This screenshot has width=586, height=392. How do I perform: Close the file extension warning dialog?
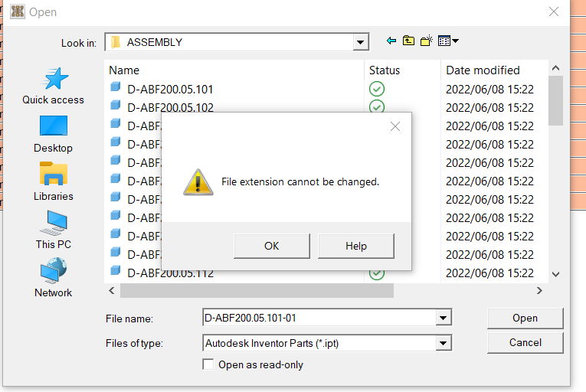coord(395,127)
